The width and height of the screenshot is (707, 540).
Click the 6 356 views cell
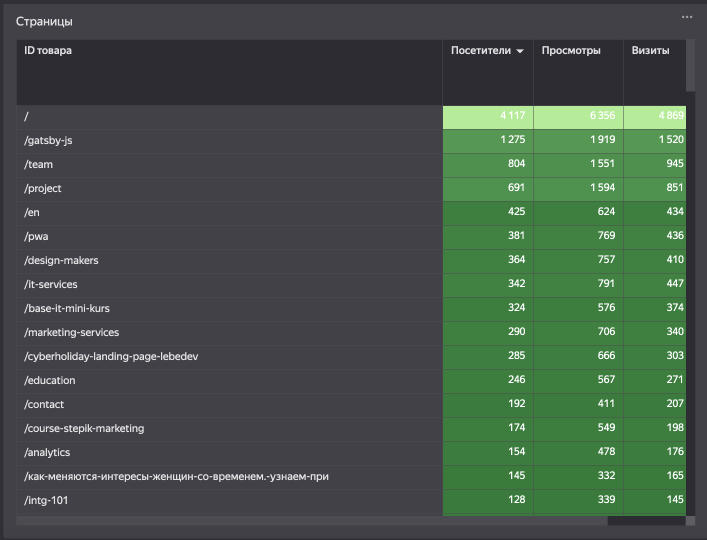pyautogui.click(x=578, y=117)
